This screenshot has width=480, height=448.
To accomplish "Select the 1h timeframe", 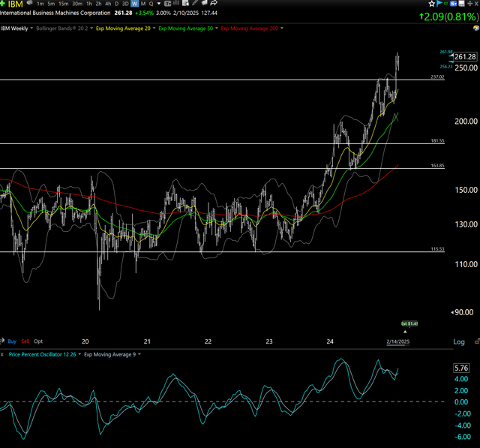I will pos(89,4).
